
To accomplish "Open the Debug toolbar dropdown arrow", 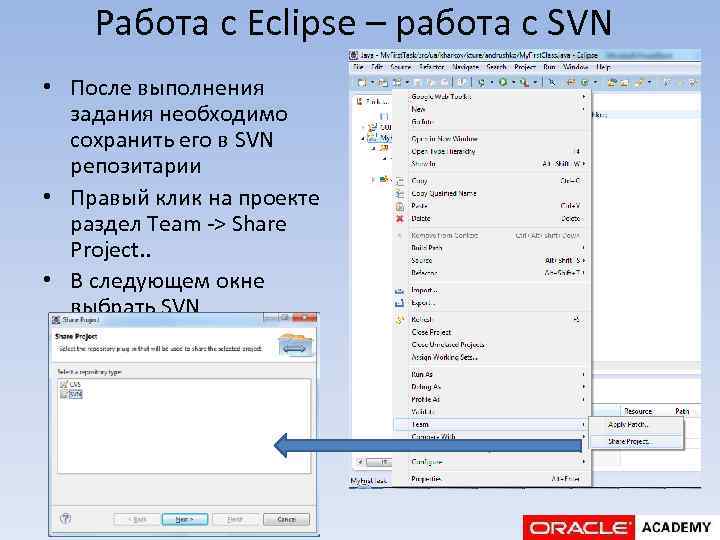I will click(x=491, y=83).
